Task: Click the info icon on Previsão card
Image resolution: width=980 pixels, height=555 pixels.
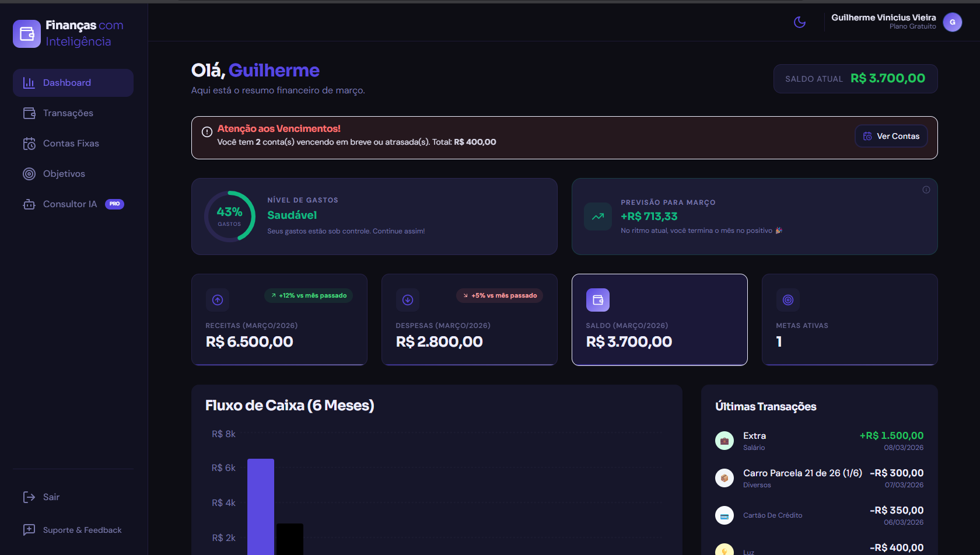Action: point(926,189)
